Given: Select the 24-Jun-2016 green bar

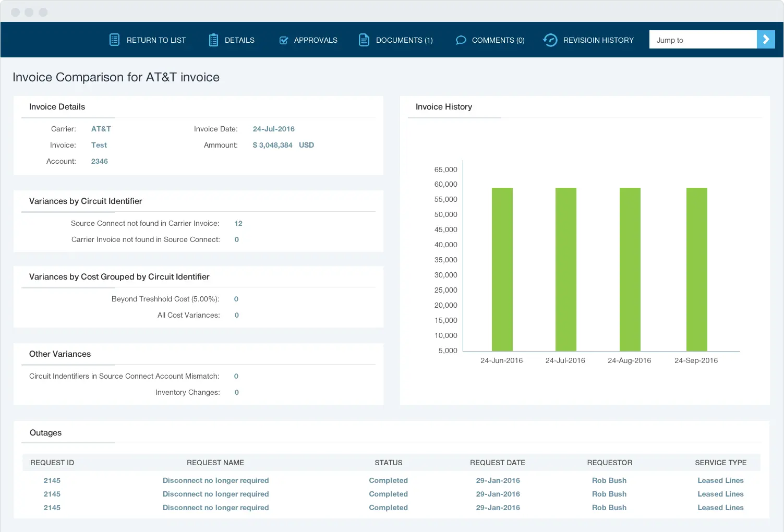Looking at the screenshot, I should 502,269.
